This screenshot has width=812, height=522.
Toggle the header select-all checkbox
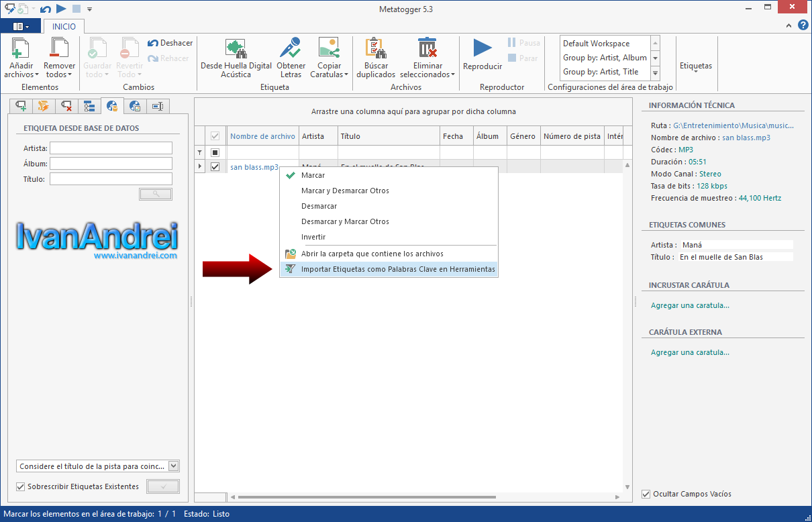(x=215, y=136)
